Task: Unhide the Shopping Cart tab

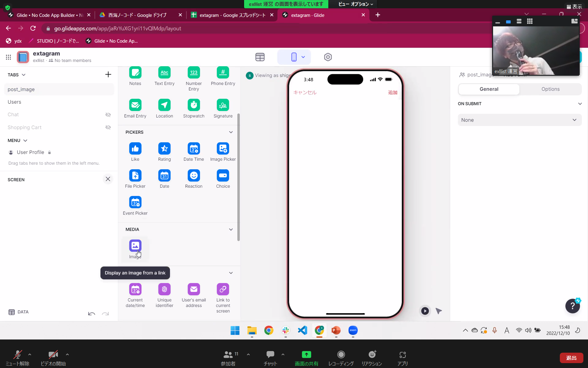Action: pyautogui.click(x=108, y=127)
